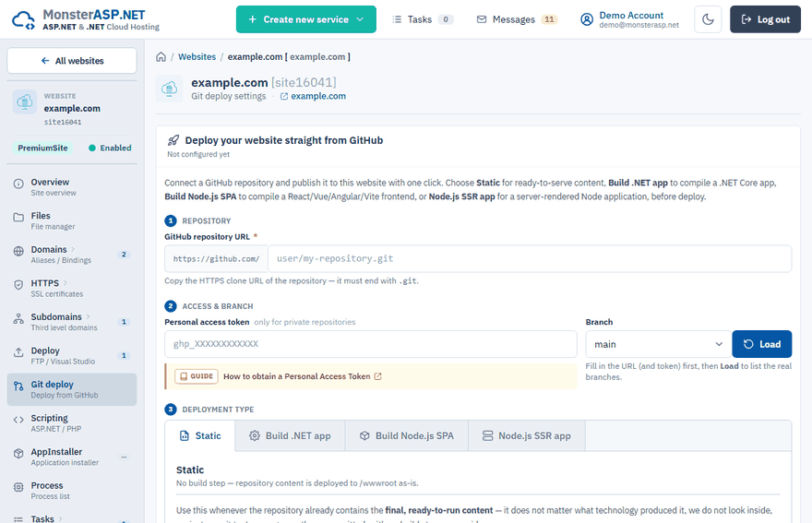
Task: Click the GUIDE badge
Action: tap(197, 376)
